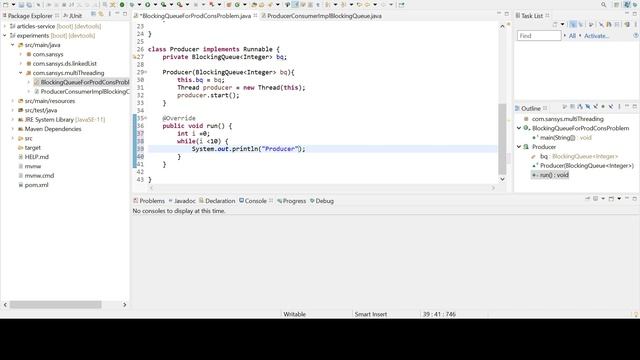640x360 pixels.
Task: Select run() : void in Outline
Action: pos(550,175)
